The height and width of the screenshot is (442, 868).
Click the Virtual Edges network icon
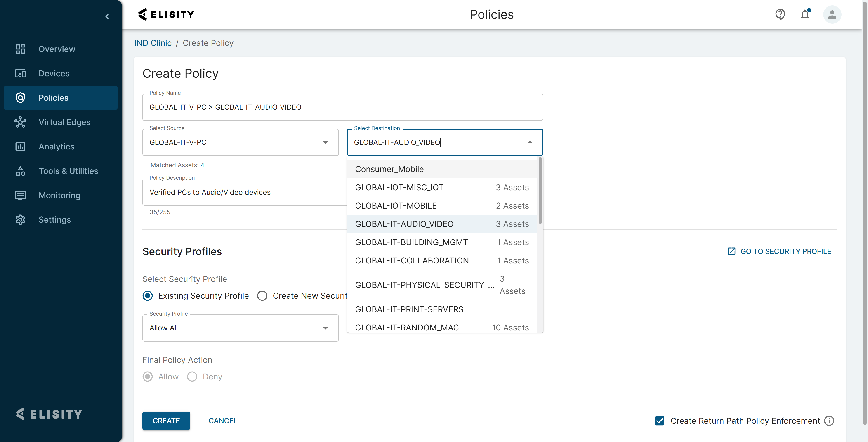20,122
